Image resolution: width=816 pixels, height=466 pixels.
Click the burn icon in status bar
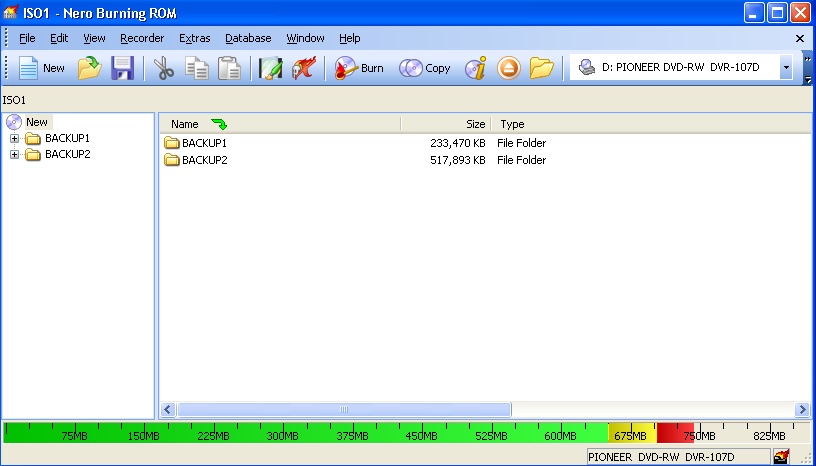(781, 457)
